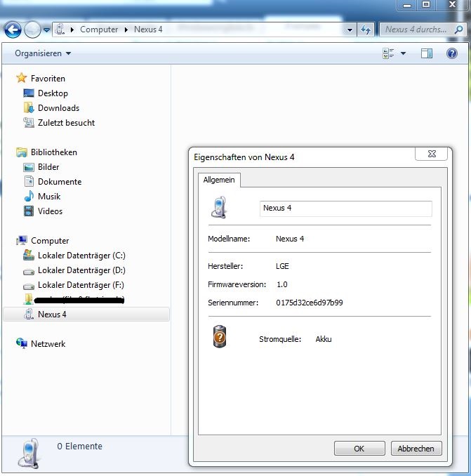Click the Downloads folder icon
Image resolution: width=471 pixels, height=476 pixels.
(29, 108)
